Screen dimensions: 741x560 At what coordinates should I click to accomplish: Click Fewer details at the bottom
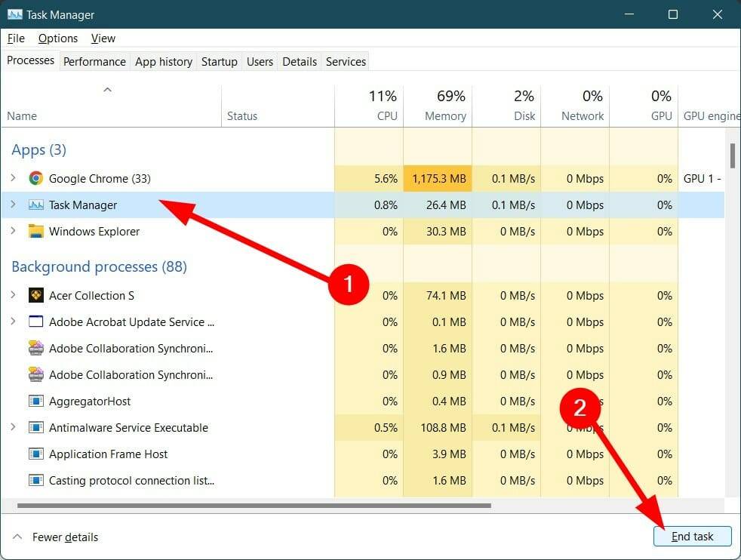point(64,537)
